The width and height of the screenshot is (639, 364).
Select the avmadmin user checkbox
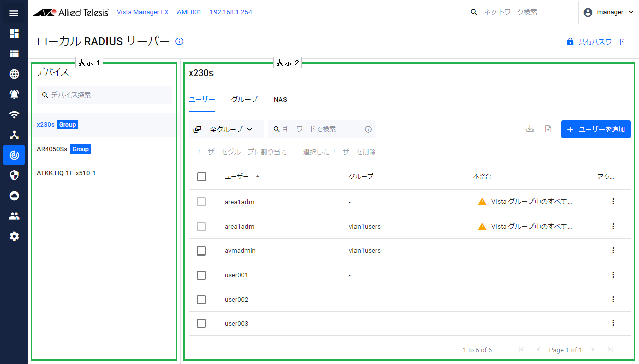201,251
